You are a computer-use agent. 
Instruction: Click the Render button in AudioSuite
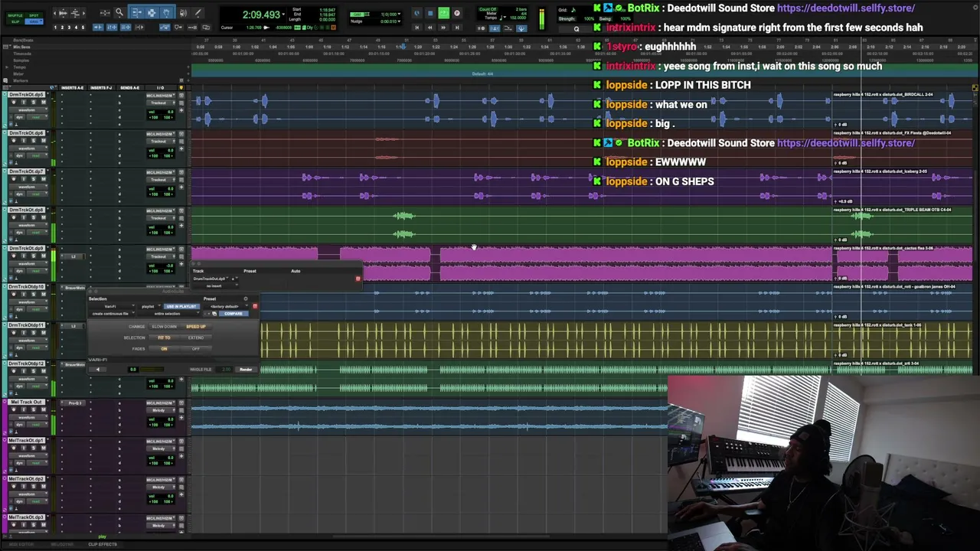point(246,370)
